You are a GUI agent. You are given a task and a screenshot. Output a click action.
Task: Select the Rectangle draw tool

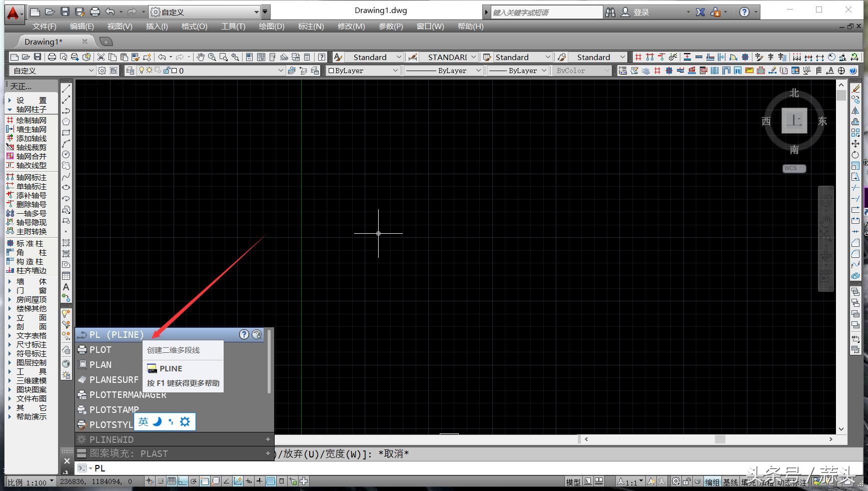(66, 133)
